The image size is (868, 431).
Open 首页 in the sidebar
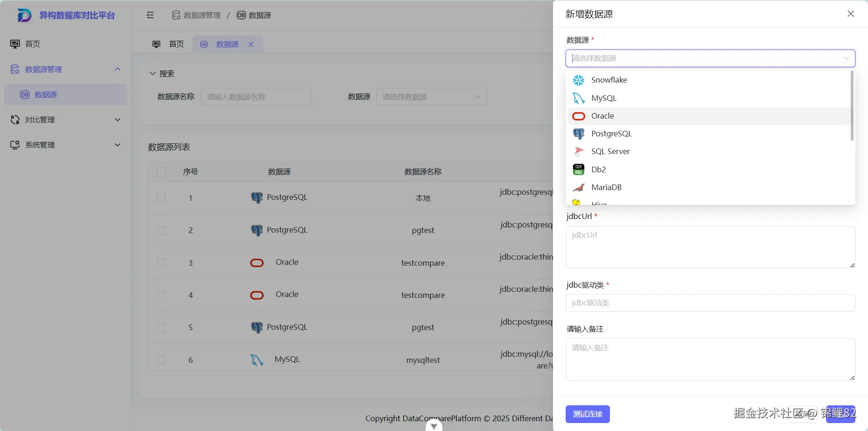(65, 44)
